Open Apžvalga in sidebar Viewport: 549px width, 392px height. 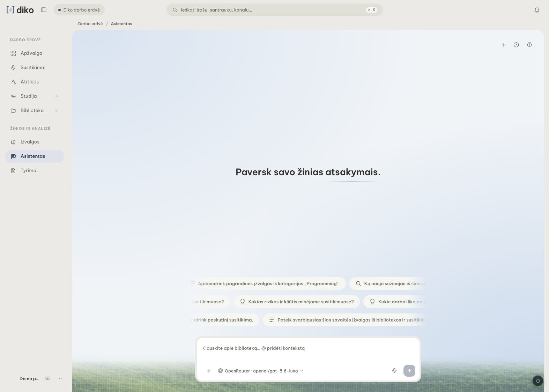[35, 53]
